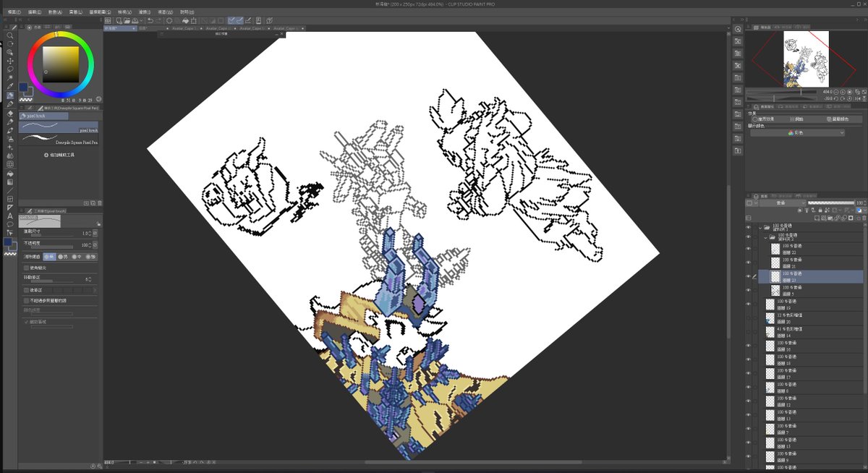Click the 圖層顏色 layer color button
The image size is (868, 473).
[x=838, y=119]
